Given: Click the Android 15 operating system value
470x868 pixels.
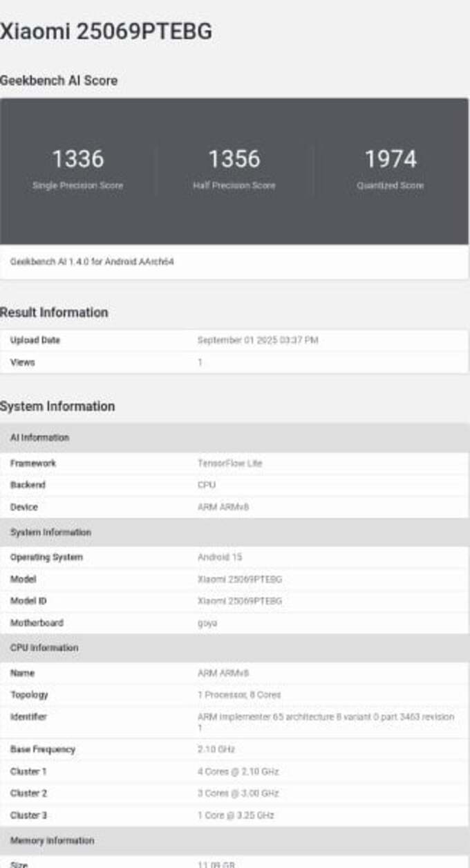Looking at the screenshot, I should point(220,557).
